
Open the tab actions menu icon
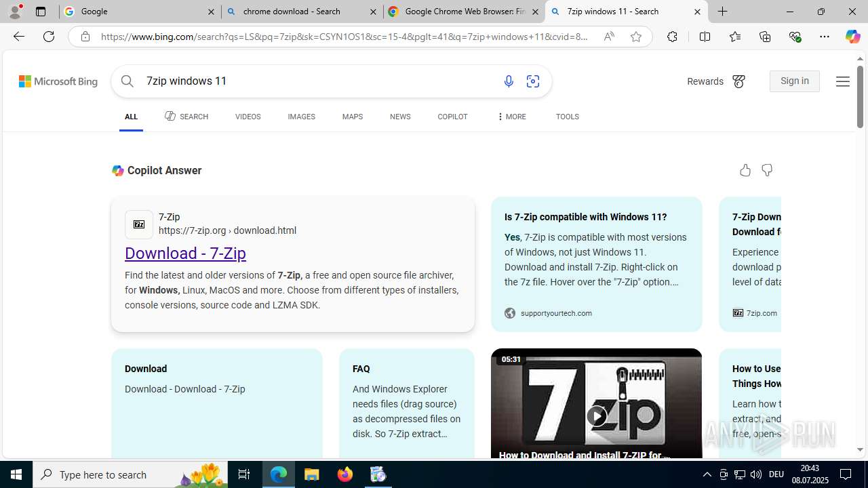point(41,12)
